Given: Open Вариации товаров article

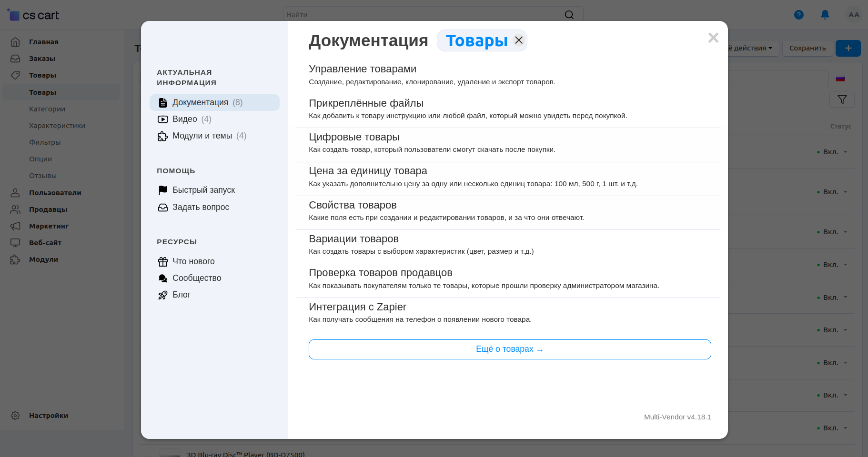Looking at the screenshot, I should click(353, 239).
